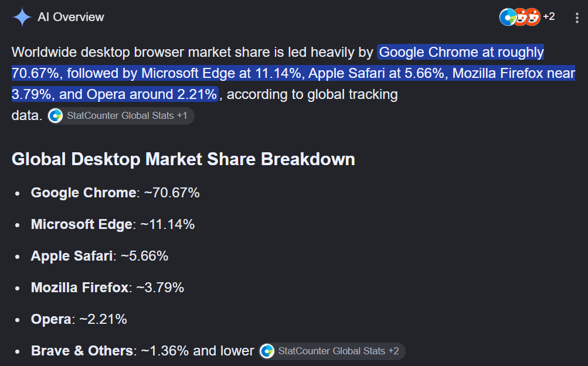Click the highlighted 'Google Chrome at roughly' text
The image size is (588, 366).
pyautogui.click(x=461, y=52)
